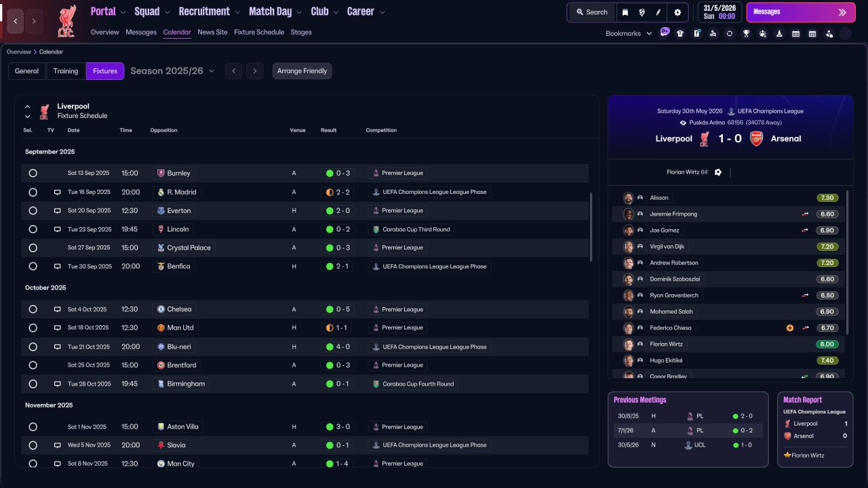Viewport: 868px width, 488px height.
Task: Click the Liverpool club crest in header
Action: tap(66, 21)
